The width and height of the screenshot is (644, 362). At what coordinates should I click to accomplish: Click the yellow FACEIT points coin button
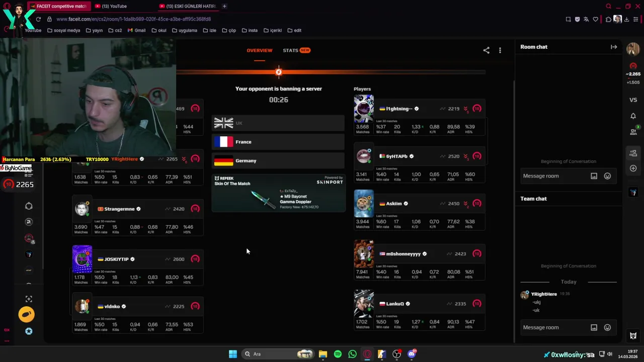(x=27, y=315)
